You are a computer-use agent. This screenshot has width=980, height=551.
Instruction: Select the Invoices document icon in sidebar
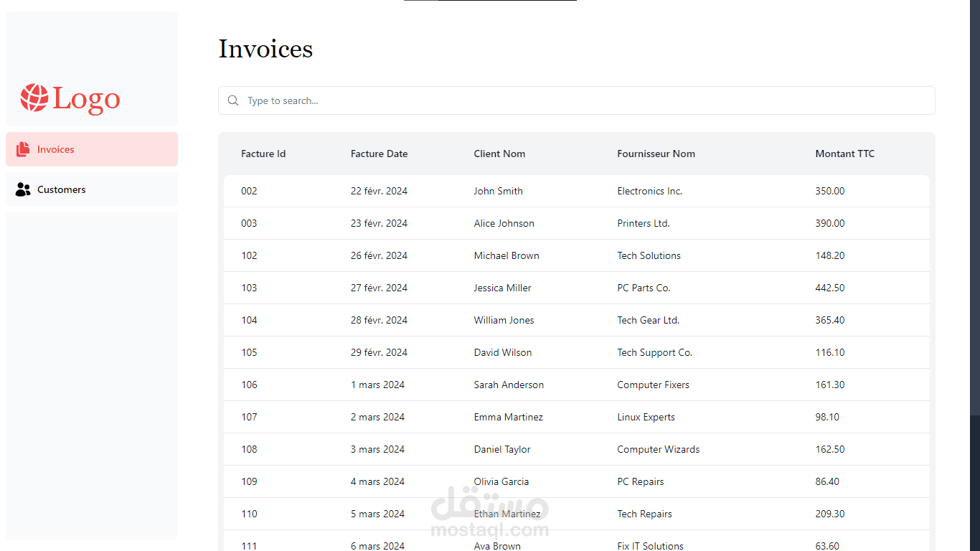pos(23,149)
